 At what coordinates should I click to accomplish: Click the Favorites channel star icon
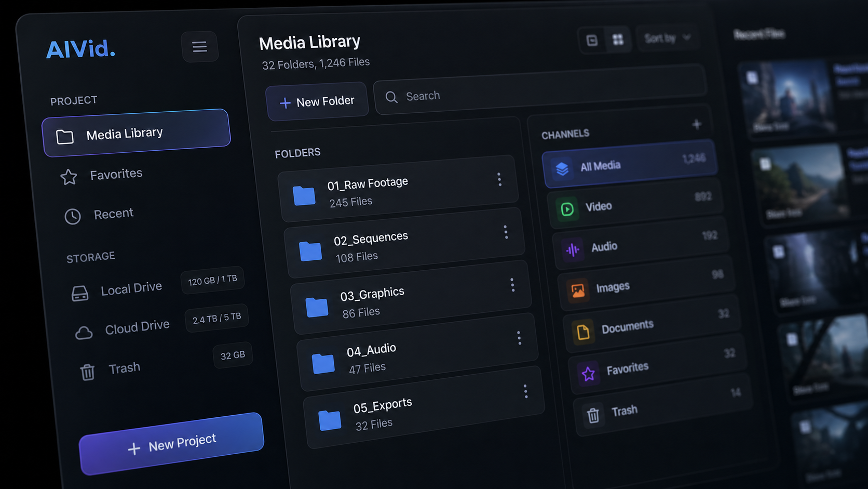click(588, 373)
